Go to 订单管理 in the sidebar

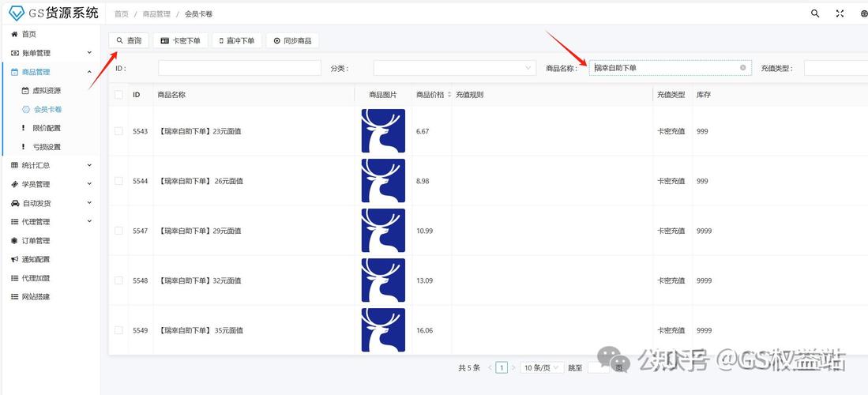point(36,241)
